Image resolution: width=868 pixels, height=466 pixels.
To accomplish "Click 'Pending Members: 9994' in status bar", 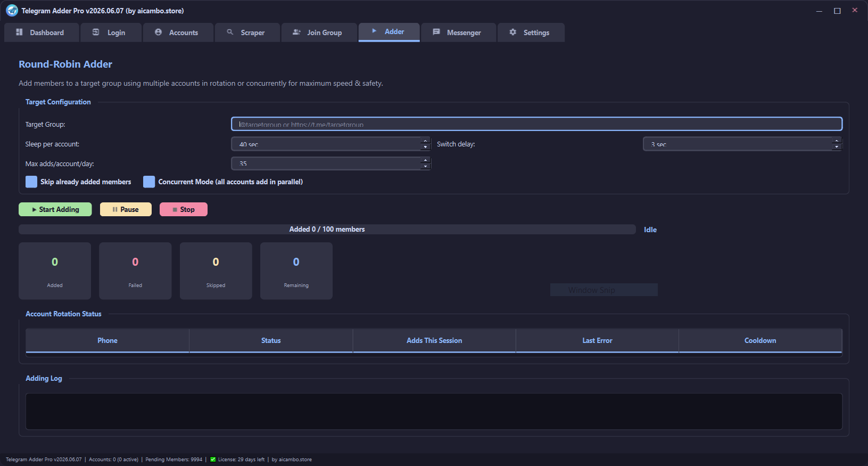I will tap(174, 459).
